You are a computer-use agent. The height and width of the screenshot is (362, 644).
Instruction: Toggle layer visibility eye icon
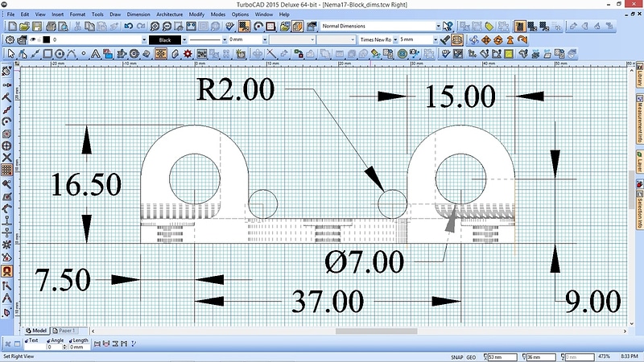(33, 39)
